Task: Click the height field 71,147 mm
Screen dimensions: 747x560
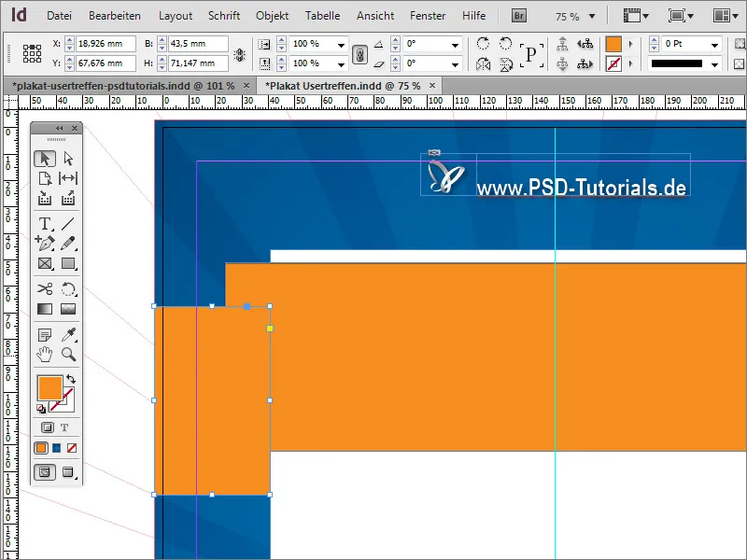Action: (x=198, y=63)
